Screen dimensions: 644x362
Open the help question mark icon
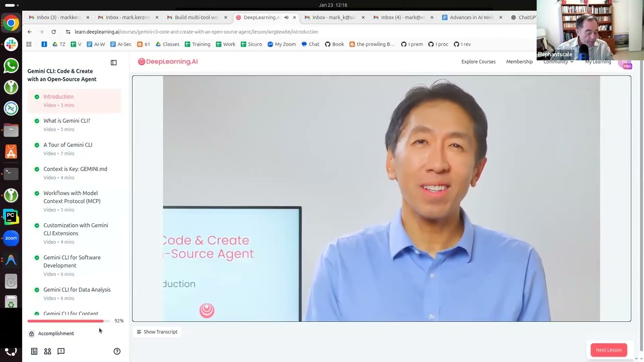(117, 351)
